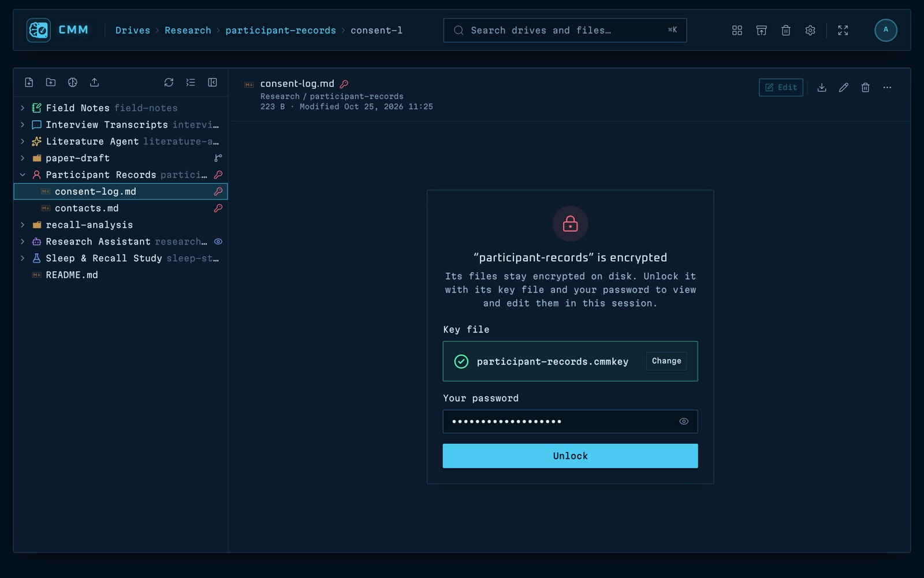Refresh the file tree

pyautogui.click(x=169, y=83)
